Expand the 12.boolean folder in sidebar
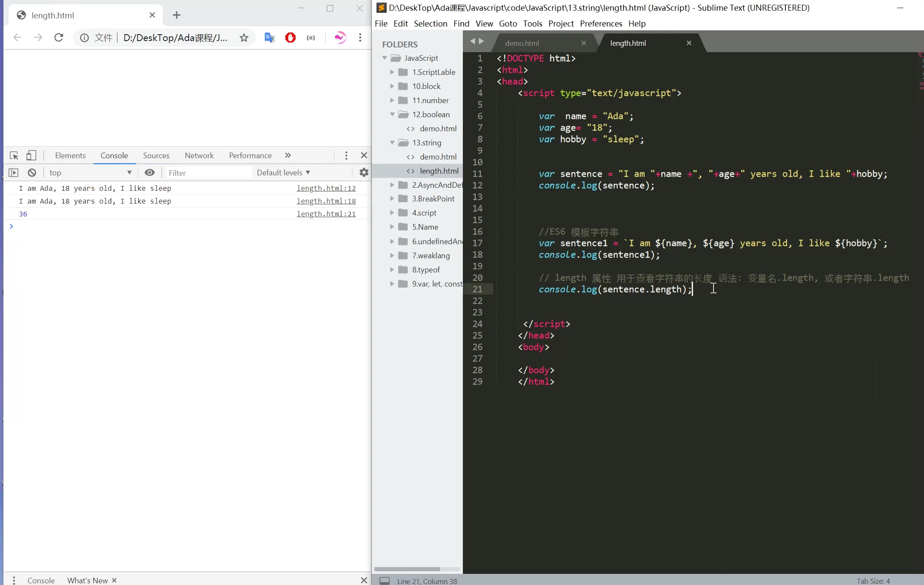The width and height of the screenshot is (924, 585). [x=392, y=115]
